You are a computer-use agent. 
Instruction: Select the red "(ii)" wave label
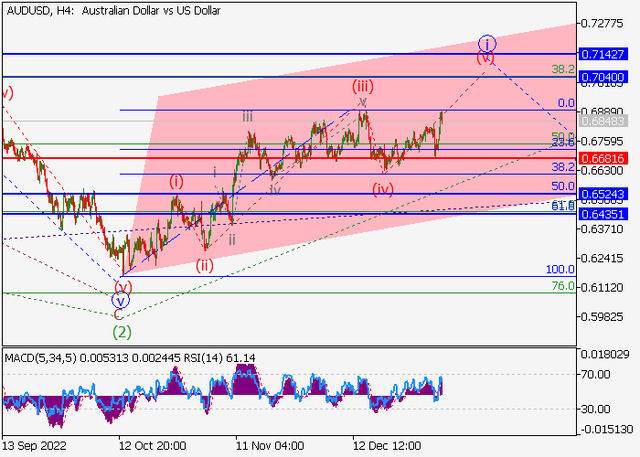(204, 264)
